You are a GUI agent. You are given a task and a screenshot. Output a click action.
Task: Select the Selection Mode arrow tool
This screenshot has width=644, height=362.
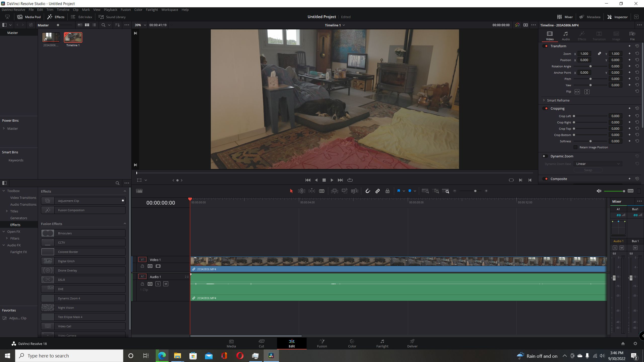pos(291,191)
